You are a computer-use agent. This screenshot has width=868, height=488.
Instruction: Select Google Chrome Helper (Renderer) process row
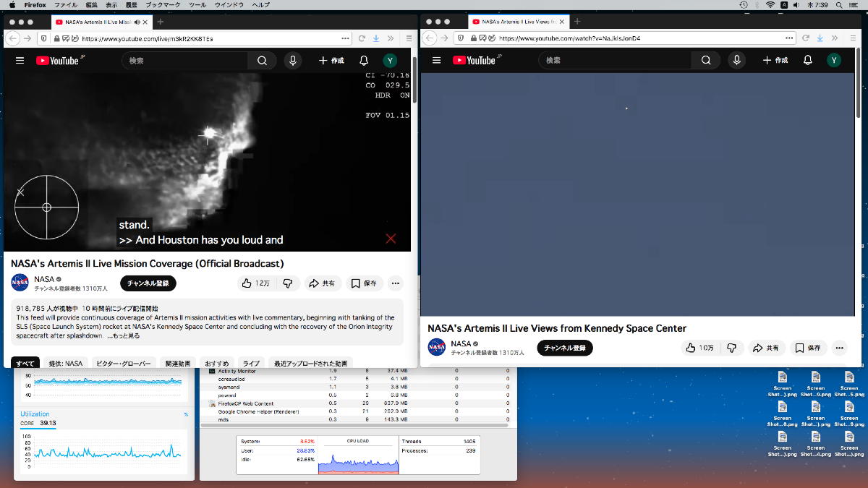tap(358, 411)
